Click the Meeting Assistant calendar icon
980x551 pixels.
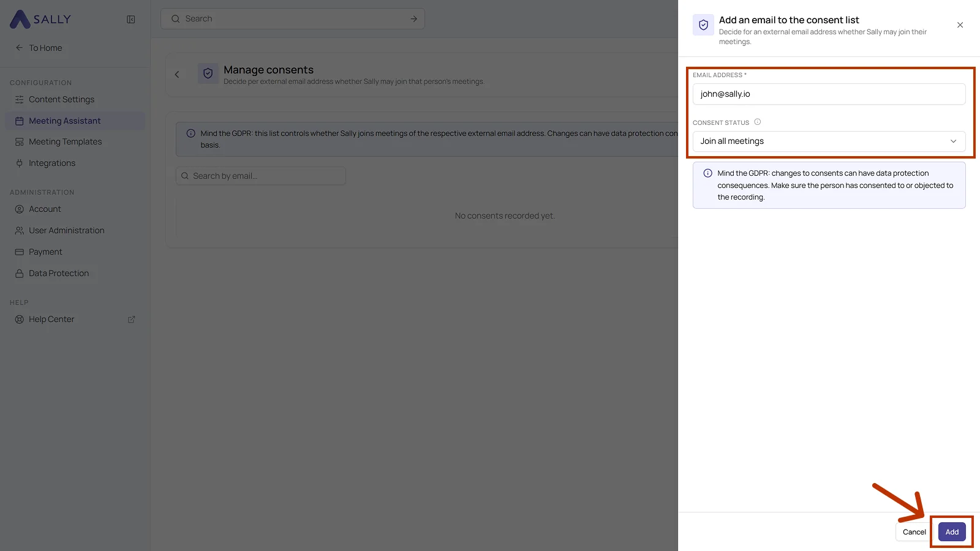click(19, 121)
